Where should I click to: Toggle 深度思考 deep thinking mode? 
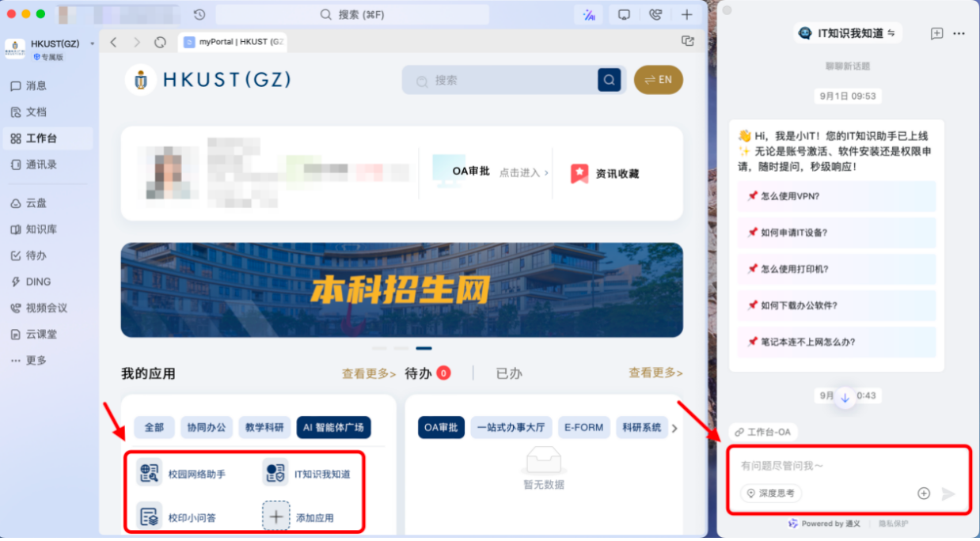[772, 493]
